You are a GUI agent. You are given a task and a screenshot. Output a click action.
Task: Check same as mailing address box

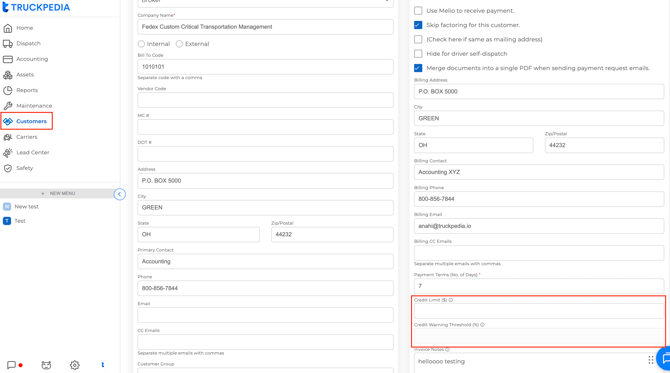tap(418, 39)
